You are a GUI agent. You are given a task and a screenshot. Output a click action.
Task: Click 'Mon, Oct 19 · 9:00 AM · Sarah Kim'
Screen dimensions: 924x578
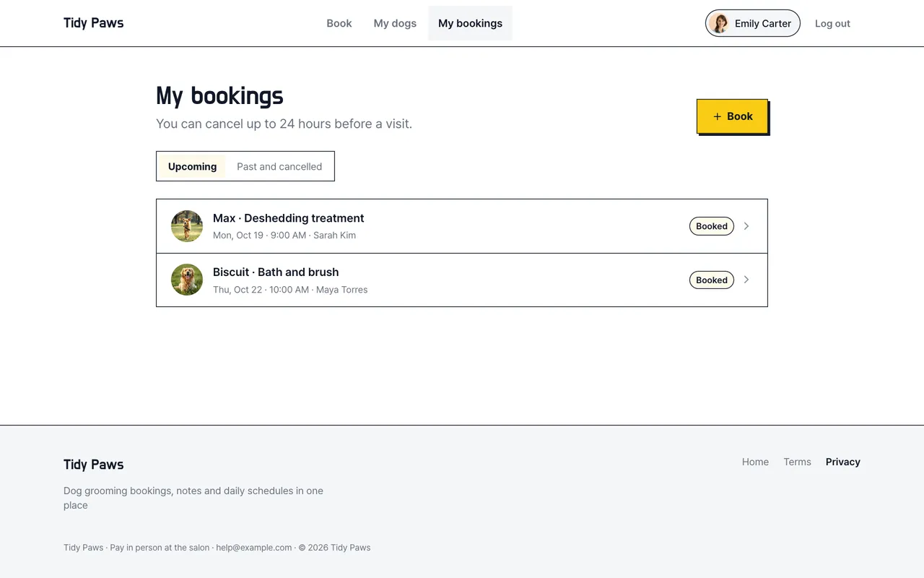284,236
